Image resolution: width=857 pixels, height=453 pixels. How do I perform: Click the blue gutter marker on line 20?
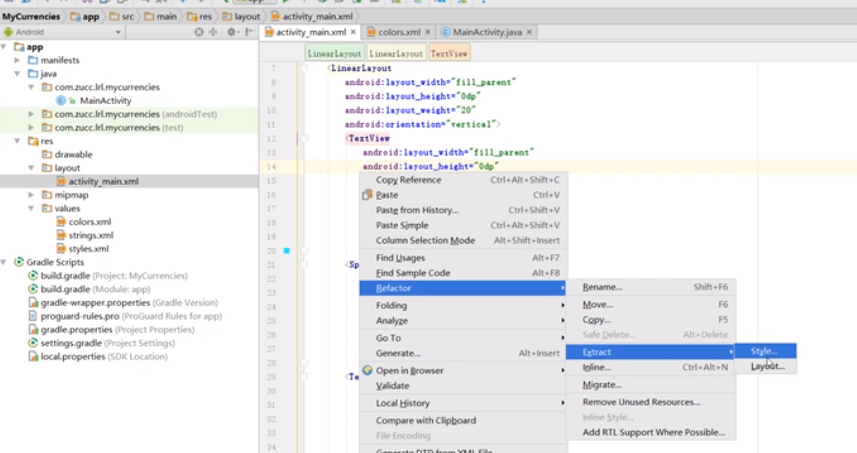click(x=286, y=251)
